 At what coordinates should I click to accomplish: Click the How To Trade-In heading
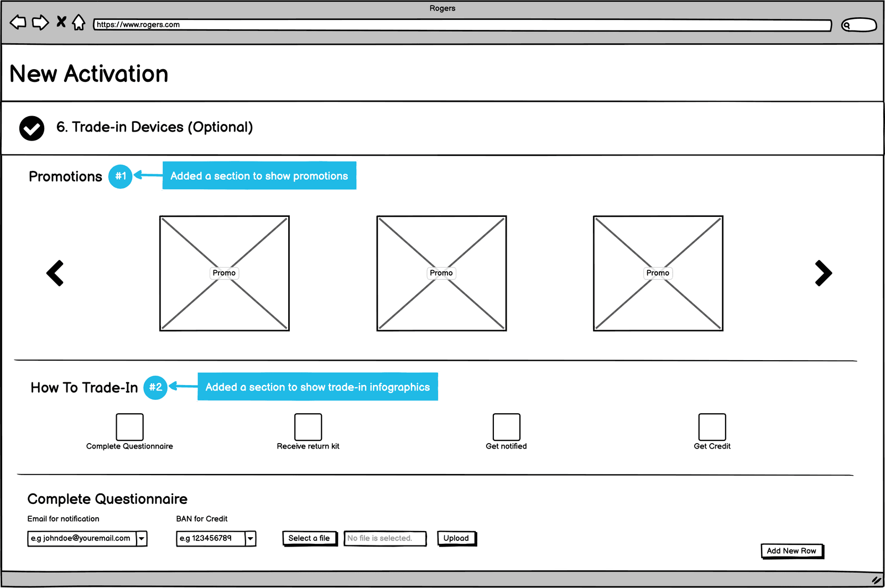(x=84, y=388)
